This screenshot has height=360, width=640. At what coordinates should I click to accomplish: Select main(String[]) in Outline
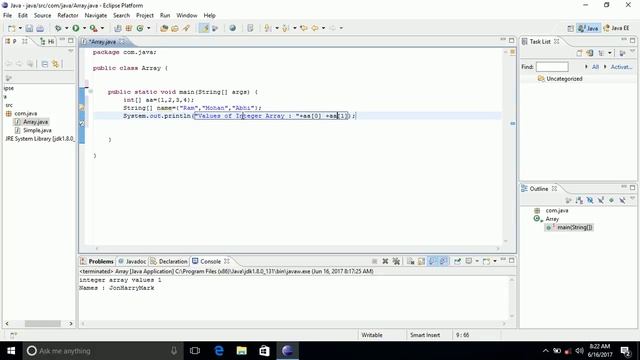[x=570, y=227]
